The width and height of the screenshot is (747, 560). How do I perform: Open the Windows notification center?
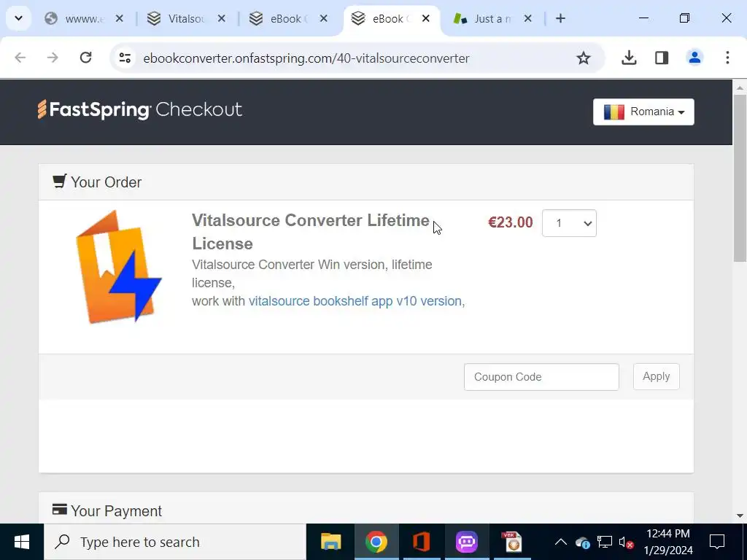(x=717, y=542)
